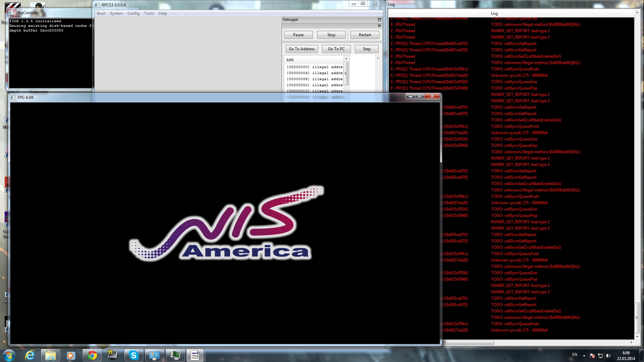Click Internet Explorer taskbar icon
This screenshot has height=362, width=644.
(30, 355)
